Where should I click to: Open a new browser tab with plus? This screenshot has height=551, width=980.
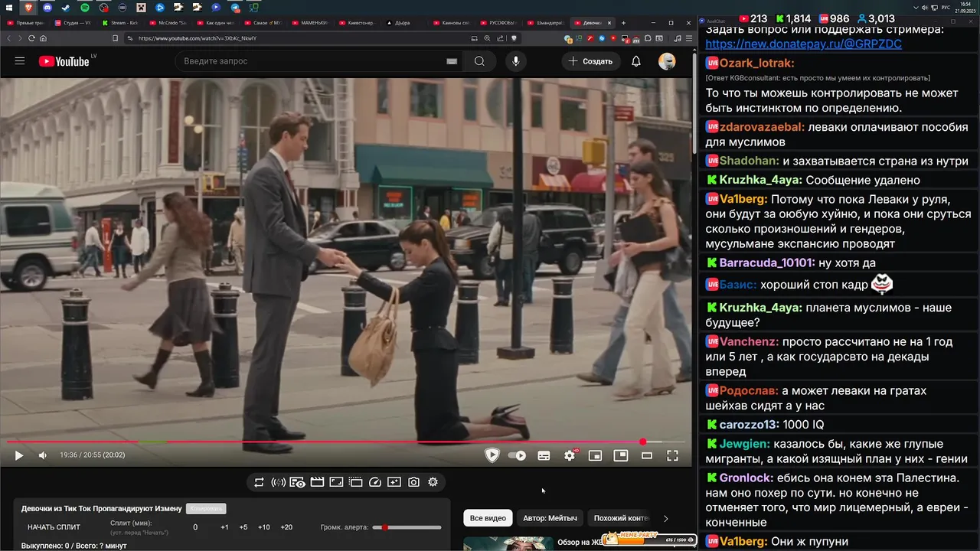623,24
